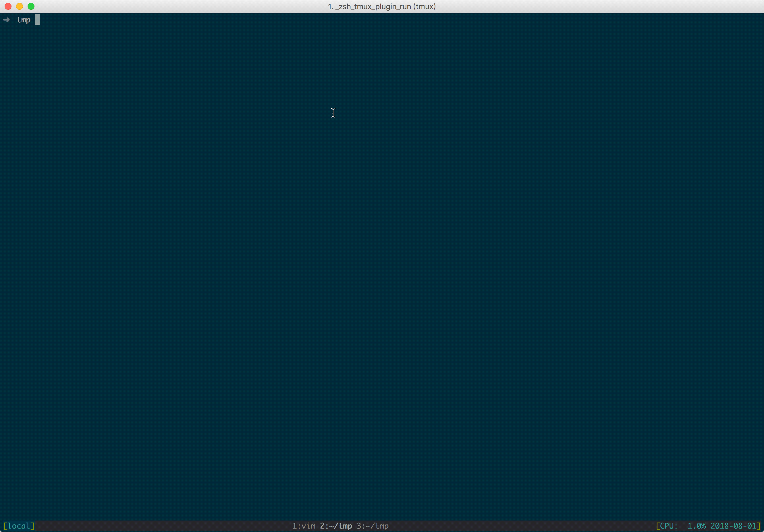Click the green zoom window button
764x532 pixels.
click(31, 6)
